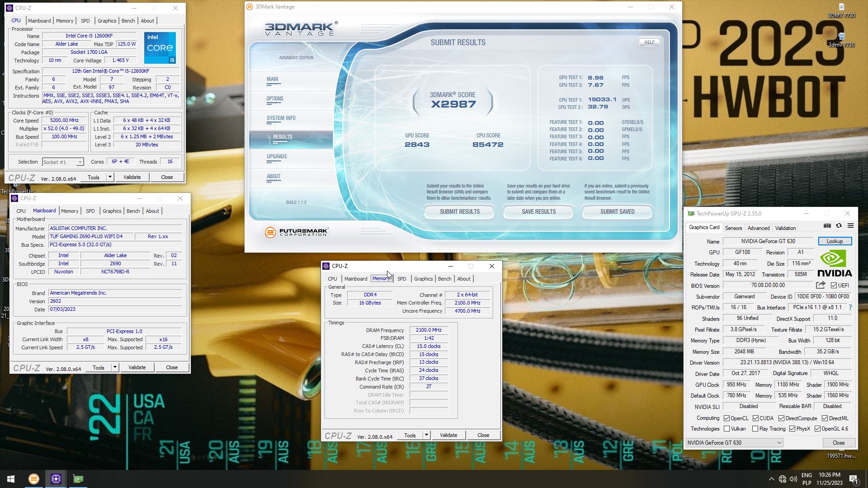The width and height of the screenshot is (868, 488).
Task: Click the DRAM Frequency value 2100.0 MHz
Action: (428, 330)
